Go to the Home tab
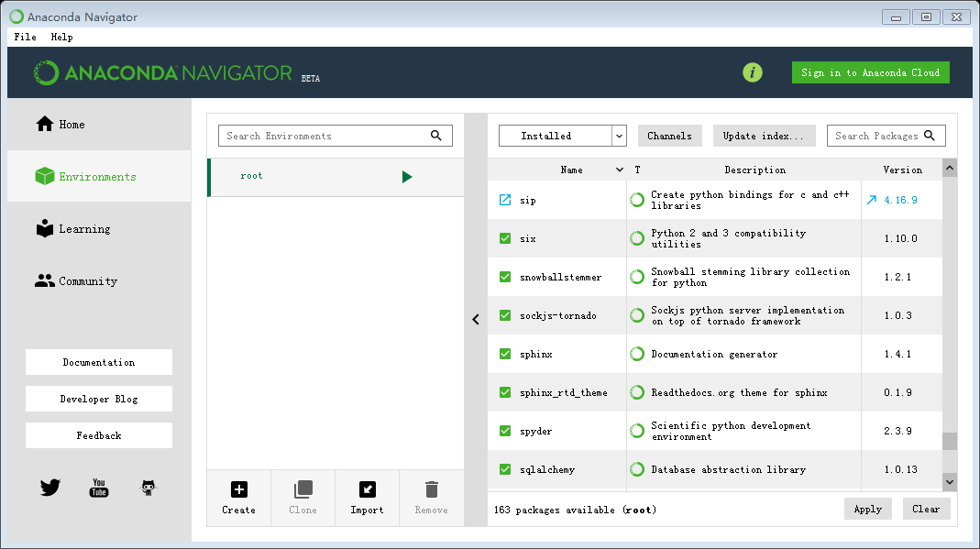 99,125
